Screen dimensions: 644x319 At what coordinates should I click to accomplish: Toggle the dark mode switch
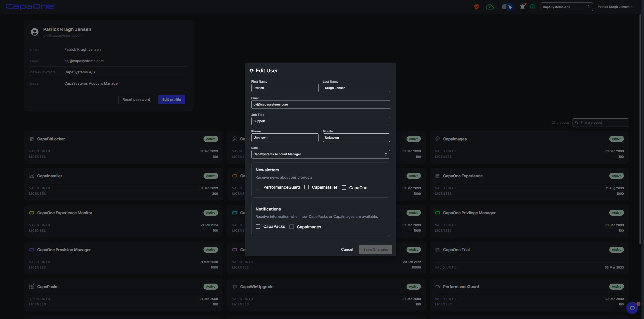click(507, 7)
